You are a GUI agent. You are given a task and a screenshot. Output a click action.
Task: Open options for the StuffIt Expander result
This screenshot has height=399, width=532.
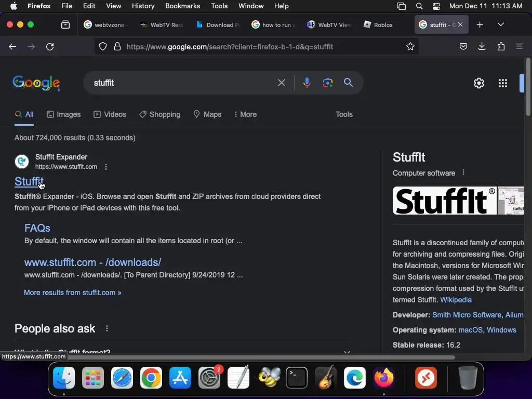point(106,167)
